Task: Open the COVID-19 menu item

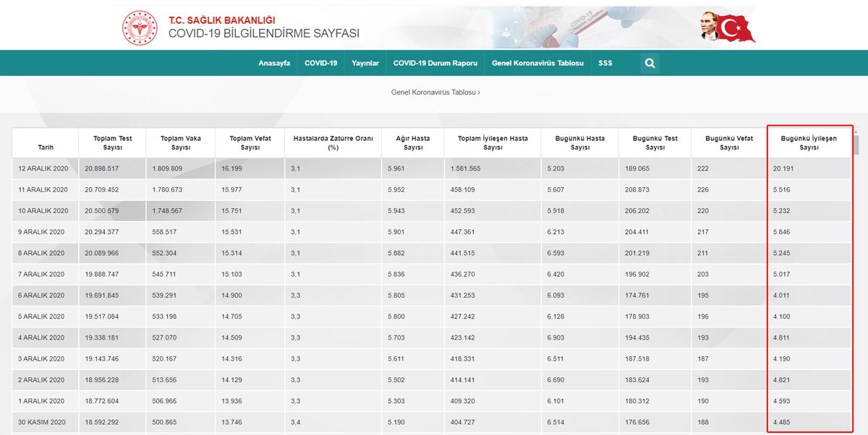Action: coord(320,64)
